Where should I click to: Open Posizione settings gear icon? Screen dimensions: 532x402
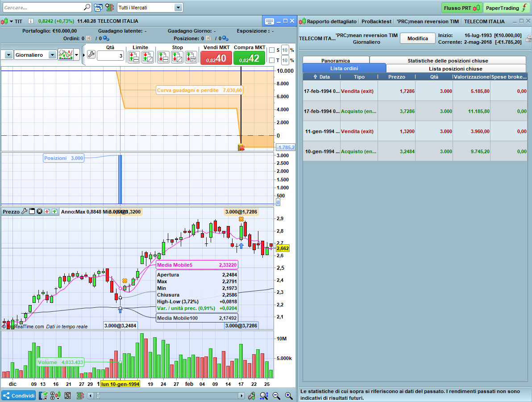pos(225,38)
